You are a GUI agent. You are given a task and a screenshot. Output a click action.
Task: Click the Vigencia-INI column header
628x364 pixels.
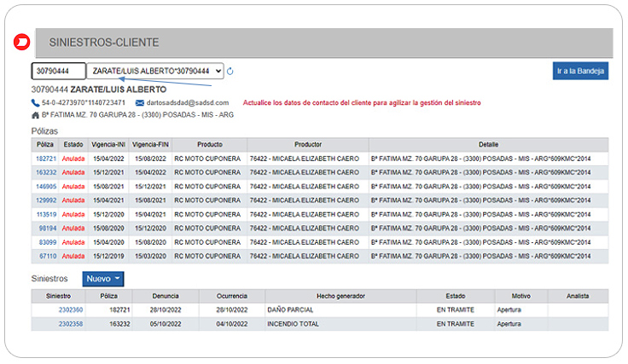108,145
